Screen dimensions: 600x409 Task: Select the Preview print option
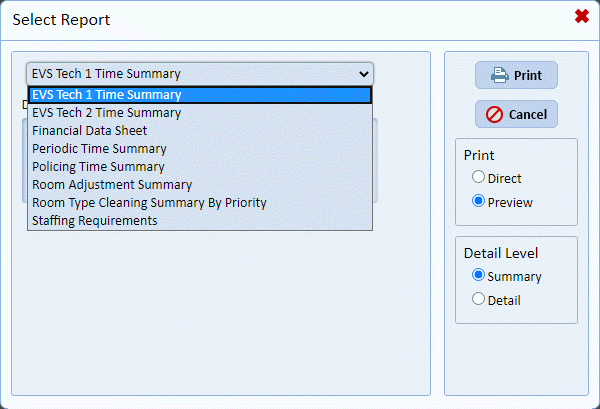479,202
